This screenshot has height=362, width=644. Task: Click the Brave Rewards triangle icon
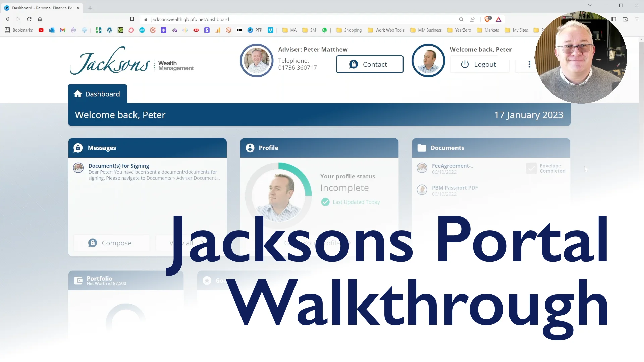(499, 19)
